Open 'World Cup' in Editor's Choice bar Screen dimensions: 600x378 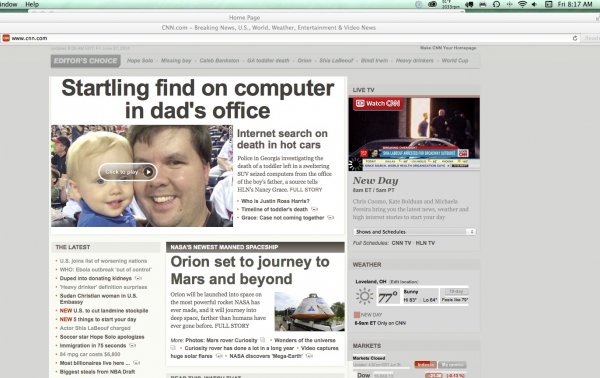[x=455, y=60]
